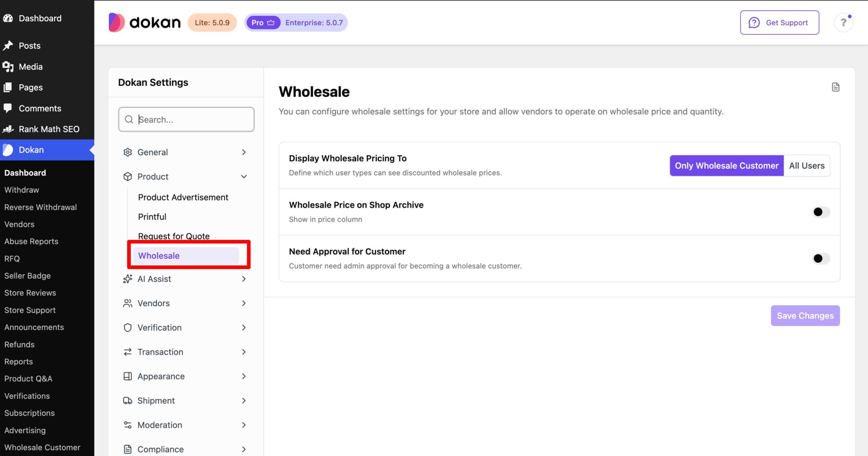The width and height of the screenshot is (868, 456).
Task: Expand the Shipment chevron
Action: 244,401
